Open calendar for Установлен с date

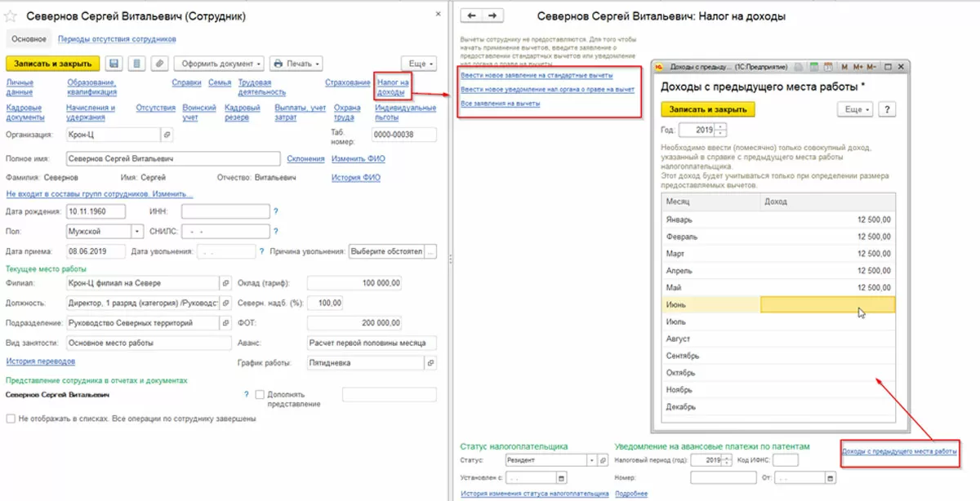pos(561,477)
